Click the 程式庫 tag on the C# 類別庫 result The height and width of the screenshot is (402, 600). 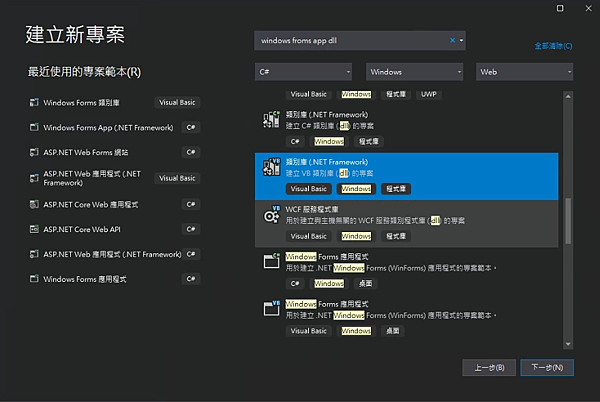point(369,142)
